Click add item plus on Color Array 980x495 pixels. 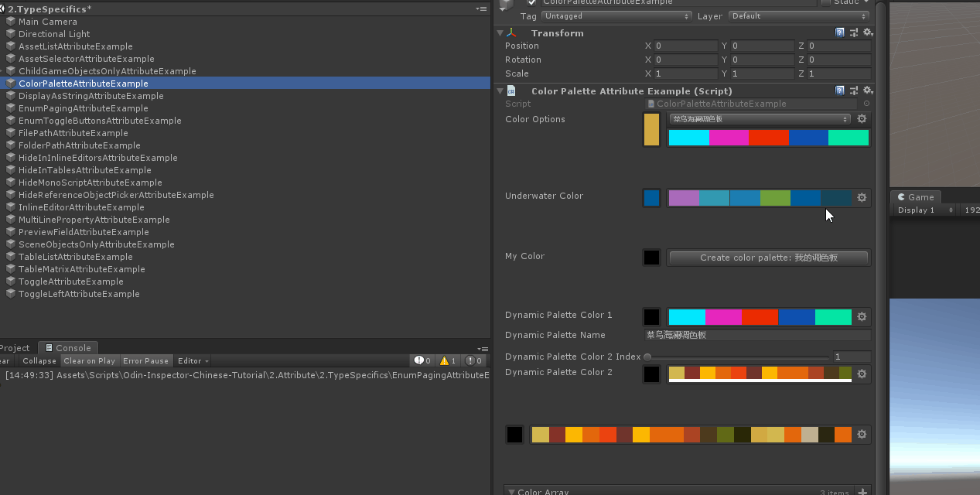point(862,492)
